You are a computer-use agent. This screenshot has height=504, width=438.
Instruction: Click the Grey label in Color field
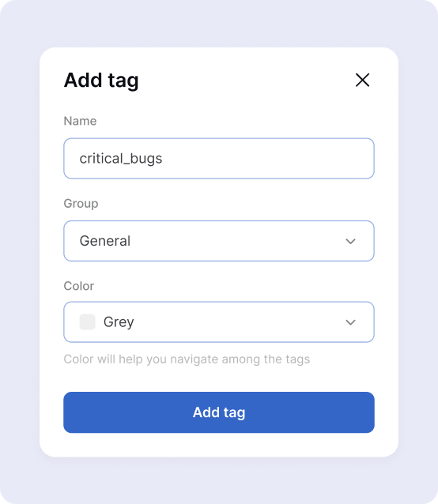pos(119,322)
